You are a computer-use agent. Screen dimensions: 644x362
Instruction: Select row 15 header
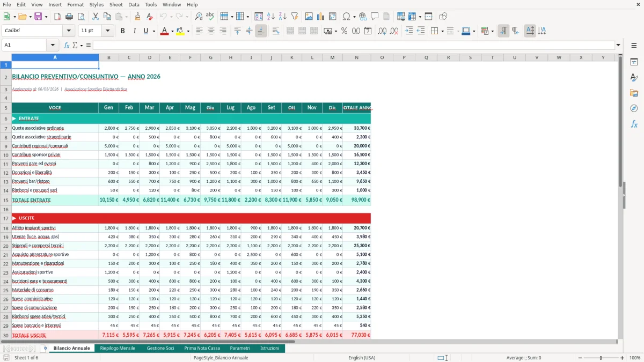[x=6, y=200]
